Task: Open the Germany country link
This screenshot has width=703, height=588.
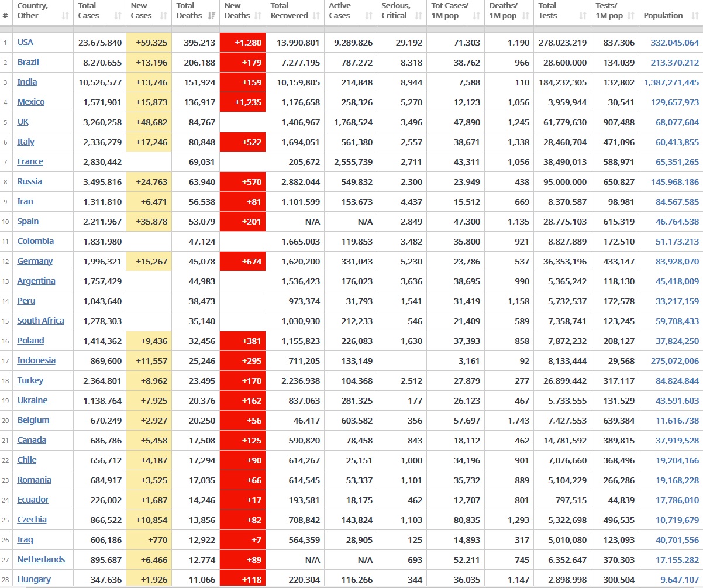Action: click(35, 261)
